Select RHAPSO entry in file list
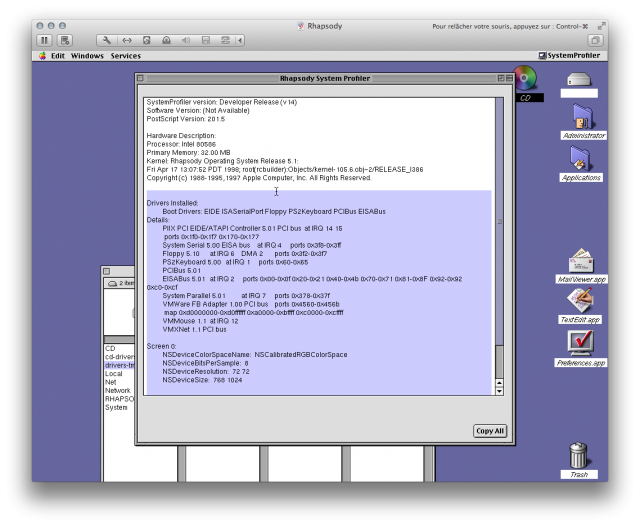Viewport: 640px width, 526px height. (120, 399)
